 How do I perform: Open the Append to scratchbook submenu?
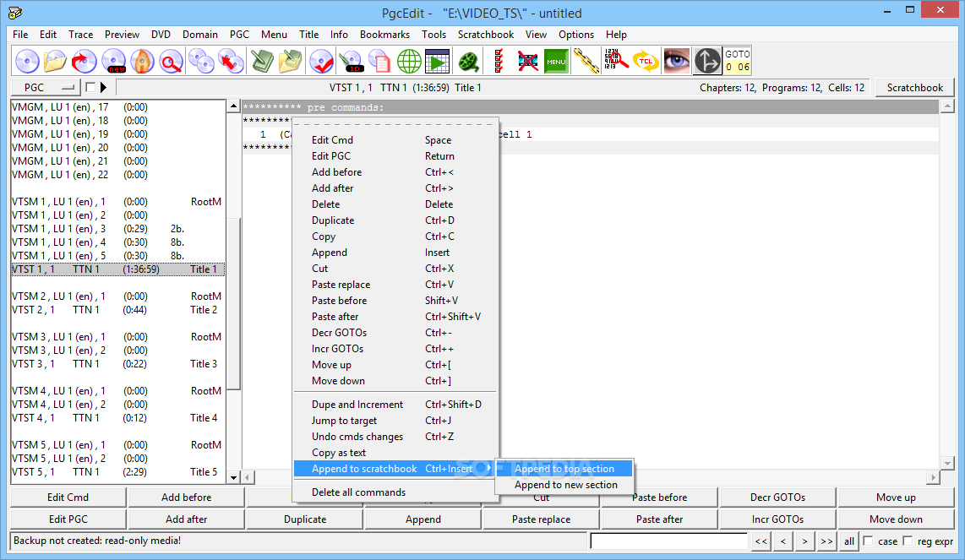(395, 469)
